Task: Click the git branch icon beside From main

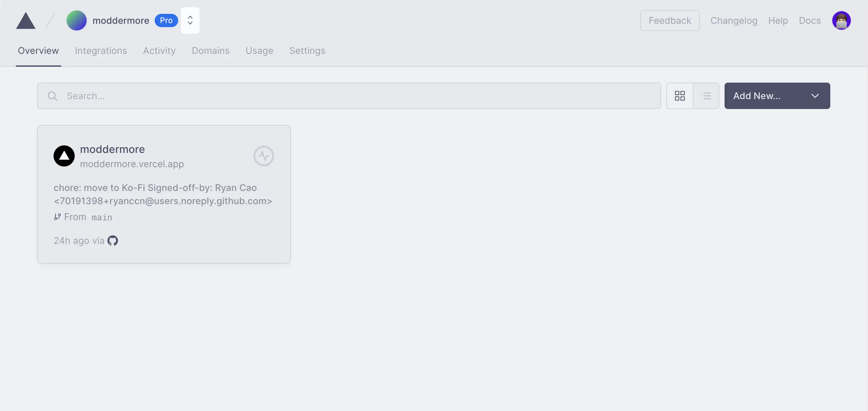Action: point(57,217)
